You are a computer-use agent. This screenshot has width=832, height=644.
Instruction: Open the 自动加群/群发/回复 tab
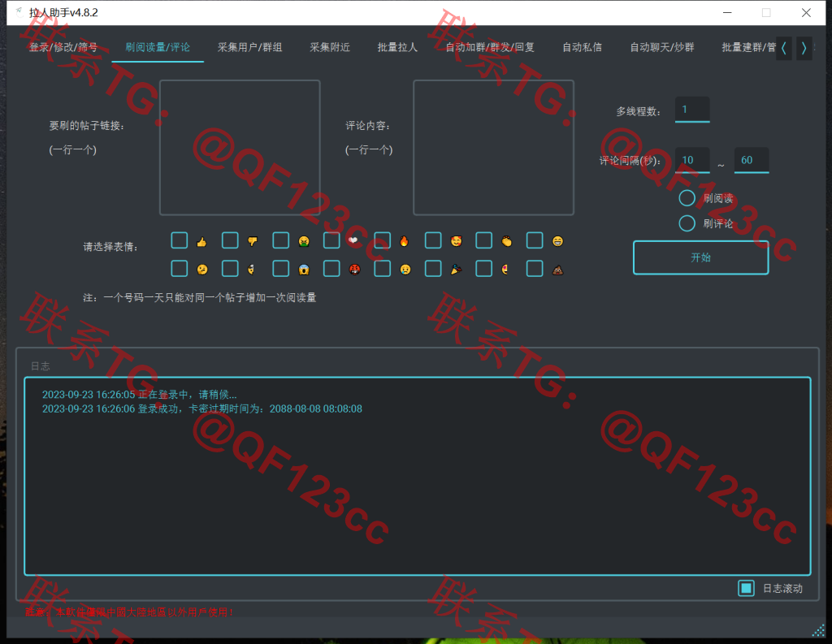tap(490, 47)
